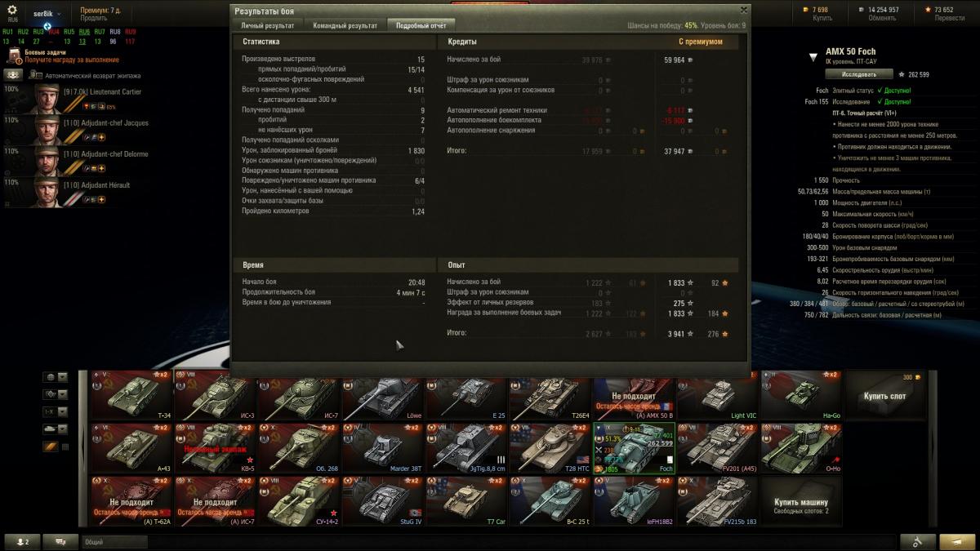Open the contacts button showing 2

pyautogui.click(x=22, y=542)
